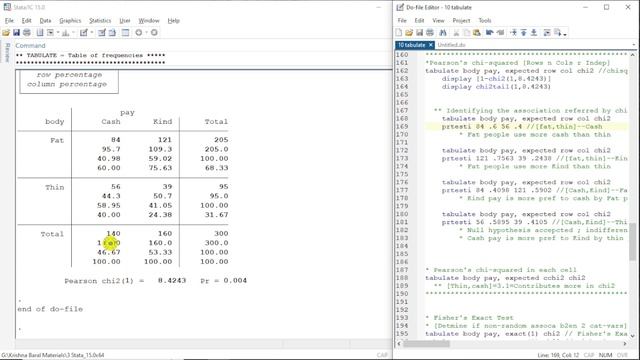Click the Log begin/close icon in Stata toolbar
This screenshot has width=640, height=360.
tap(40, 33)
